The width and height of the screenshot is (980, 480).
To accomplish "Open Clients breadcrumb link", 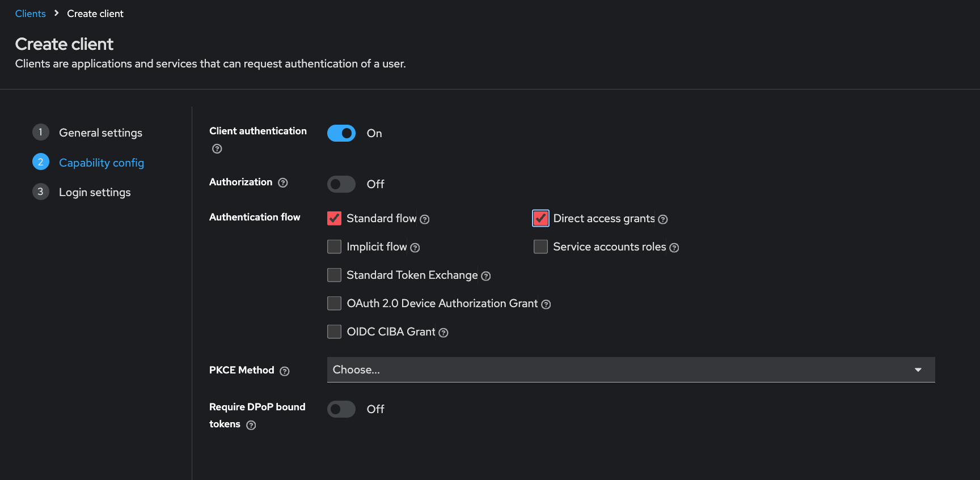I will (x=31, y=14).
